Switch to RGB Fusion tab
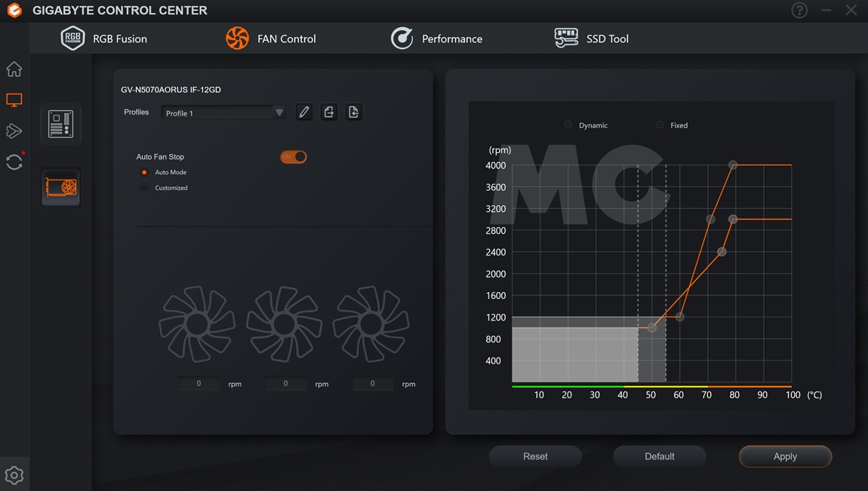 tap(104, 38)
